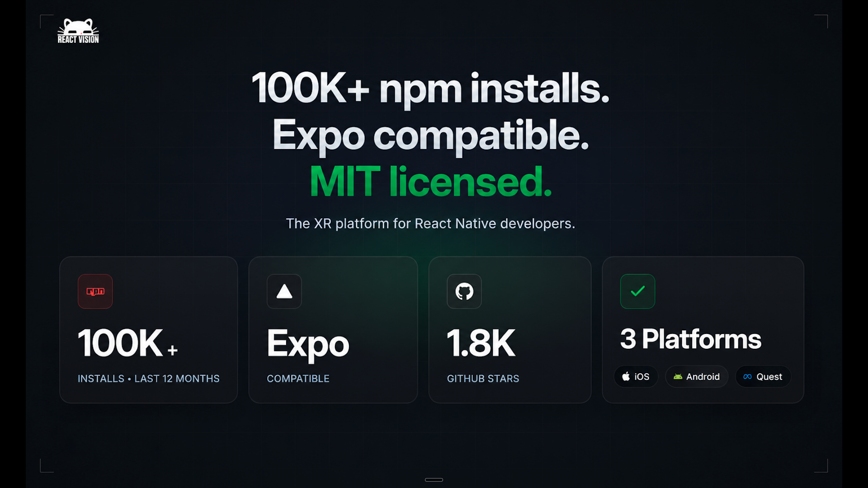The width and height of the screenshot is (868, 488).
Task: Click the "100K+" figure in installs card
Action: (x=128, y=343)
